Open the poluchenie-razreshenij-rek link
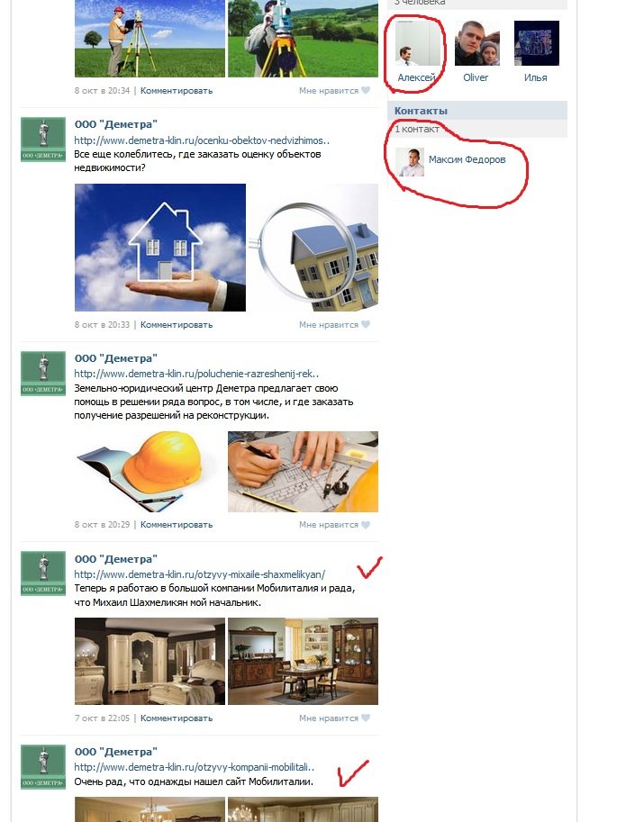Screen dimensions: 644x822 [x=196, y=374]
